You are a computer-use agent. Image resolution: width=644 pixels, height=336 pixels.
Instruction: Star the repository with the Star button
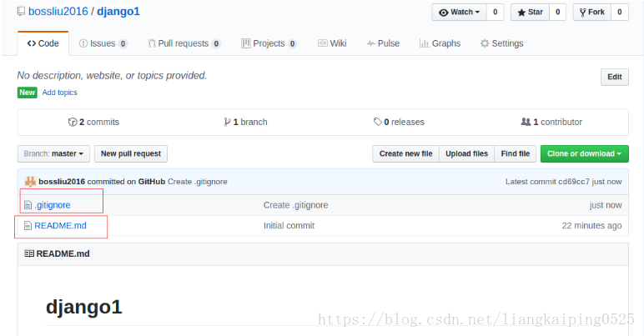(530, 13)
